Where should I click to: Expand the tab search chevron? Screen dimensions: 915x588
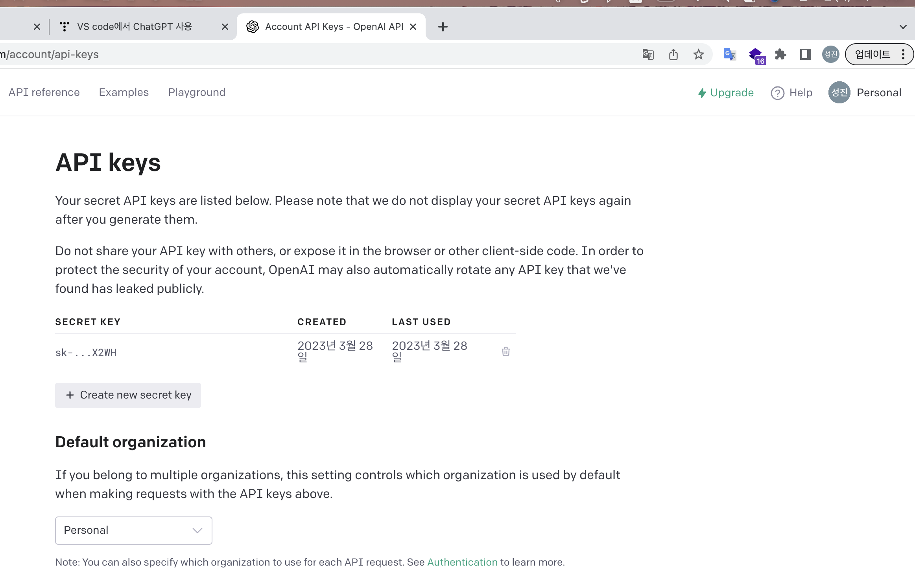(903, 27)
